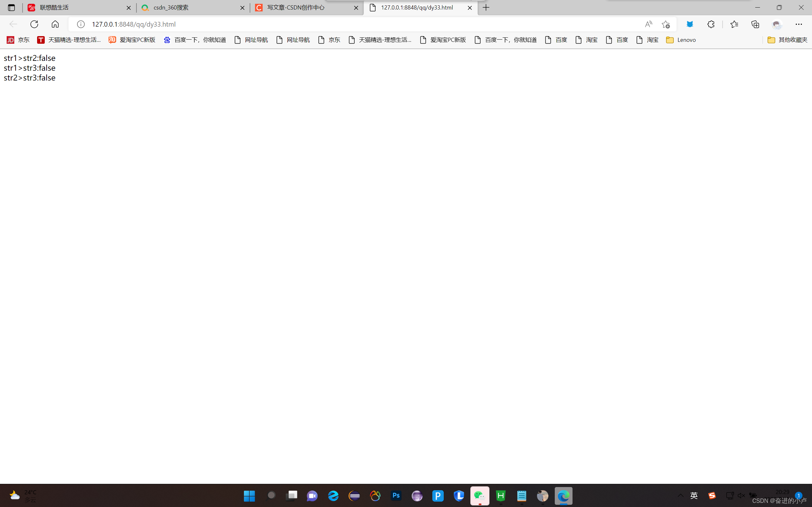Open the Edge profile avatar
This screenshot has height=507, width=812.
(777, 24)
